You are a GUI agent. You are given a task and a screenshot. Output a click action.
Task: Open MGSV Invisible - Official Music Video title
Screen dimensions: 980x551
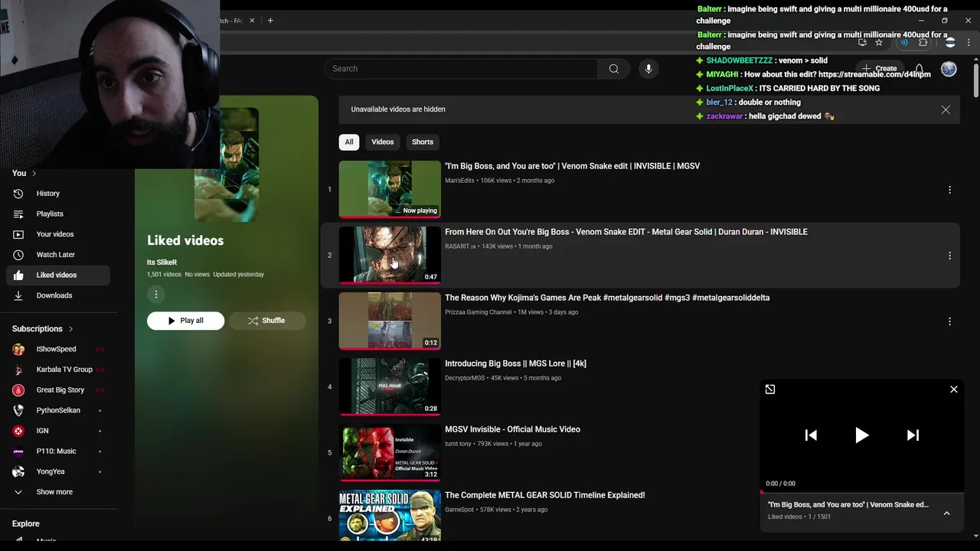point(512,429)
